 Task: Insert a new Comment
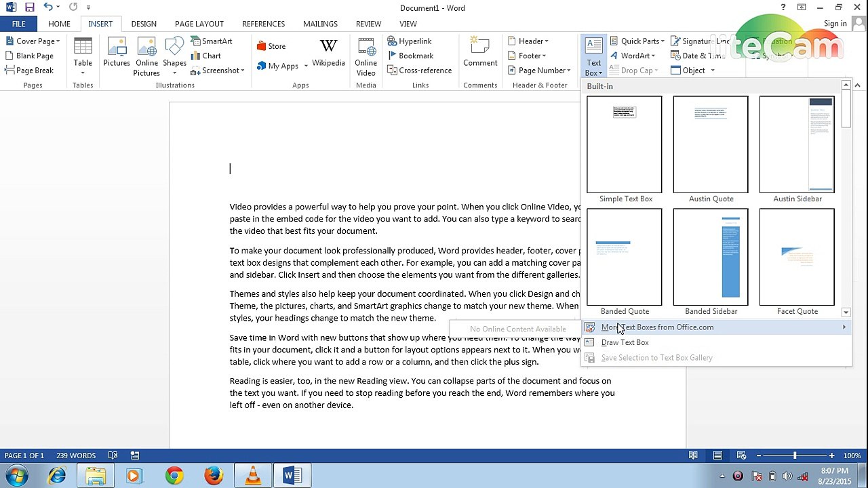480,53
